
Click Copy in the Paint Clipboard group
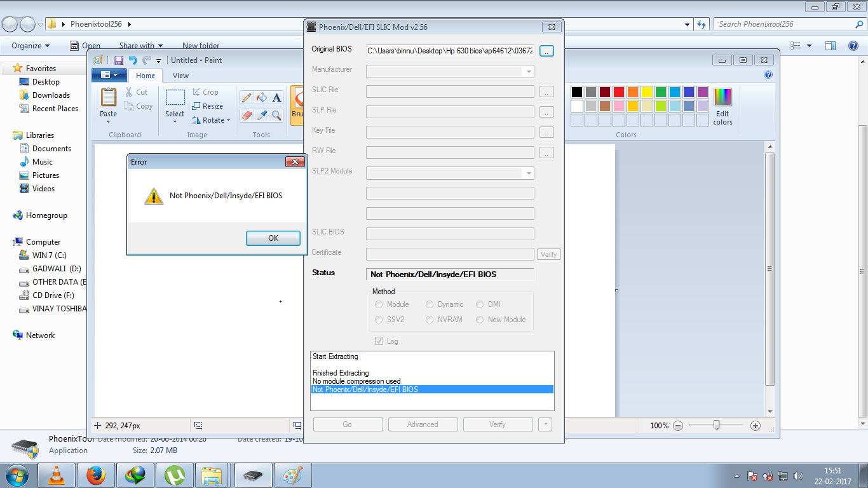tap(139, 106)
